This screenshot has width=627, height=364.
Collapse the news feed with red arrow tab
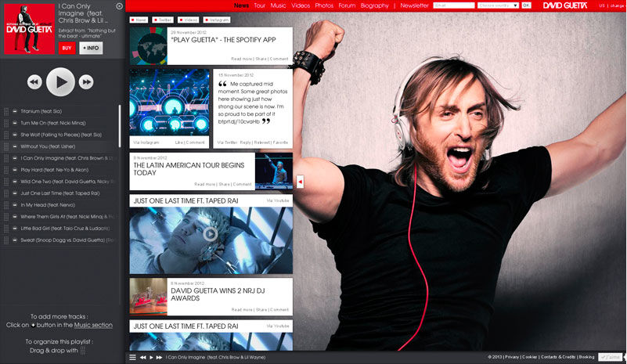[300, 182]
